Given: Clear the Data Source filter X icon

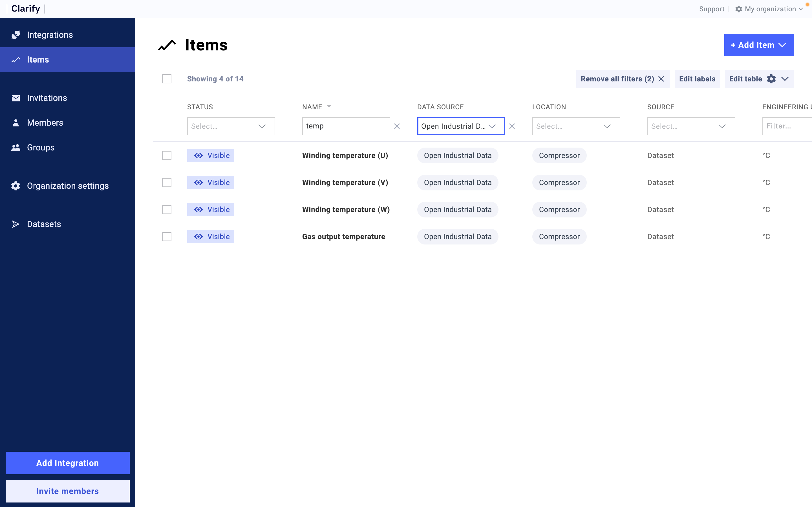Looking at the screenshot, I should point(512,126).
